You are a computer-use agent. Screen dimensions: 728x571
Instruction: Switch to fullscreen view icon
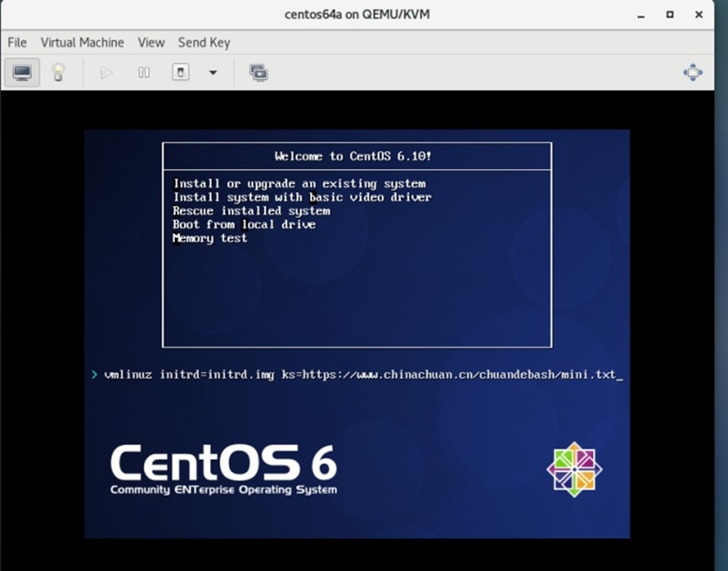tap(693, 72)
